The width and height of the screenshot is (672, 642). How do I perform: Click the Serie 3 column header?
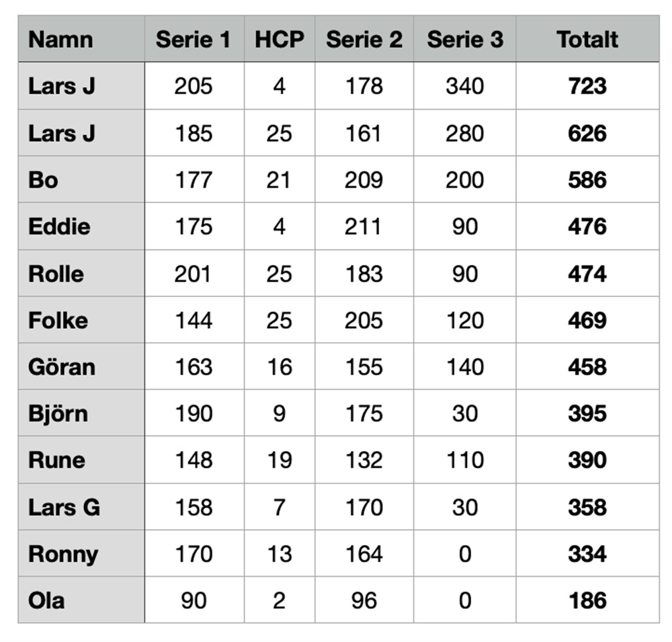(x=465, y=40)
